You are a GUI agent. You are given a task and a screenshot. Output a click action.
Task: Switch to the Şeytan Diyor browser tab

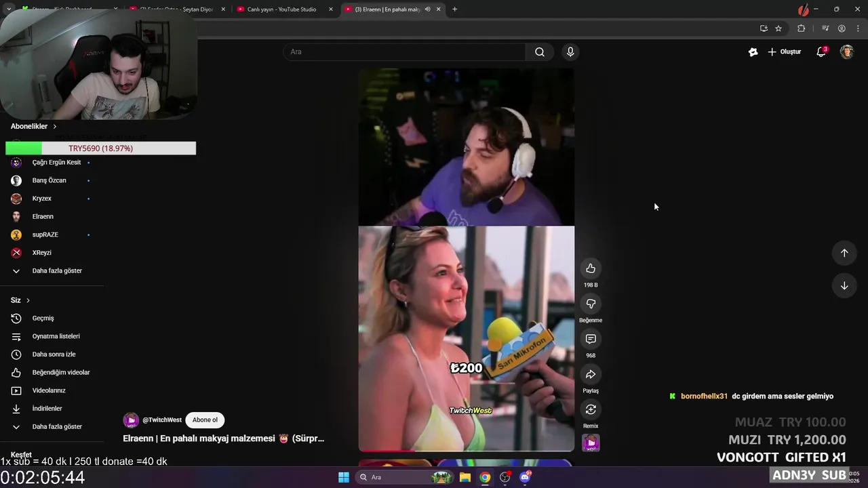click(176, 9)
